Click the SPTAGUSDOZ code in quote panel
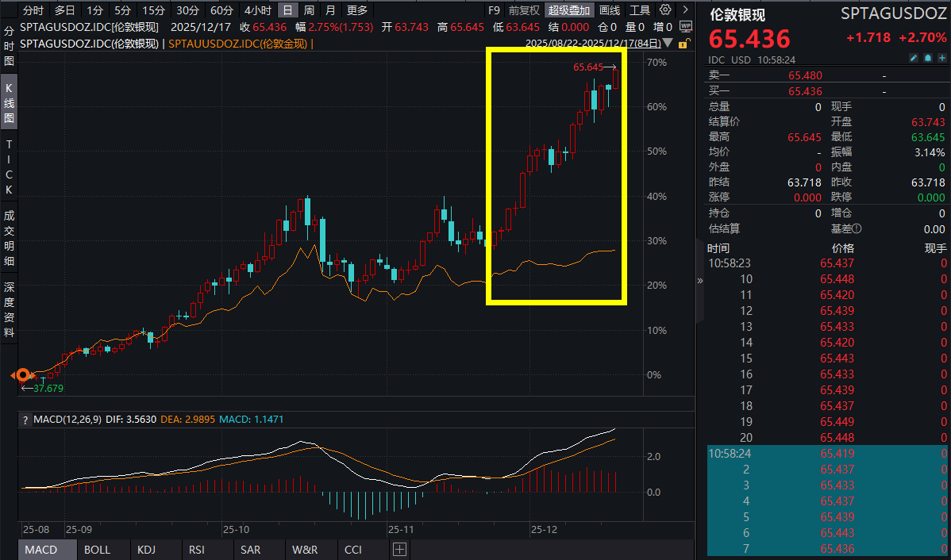This screenshot has width=951, height=560. [892, 14]
